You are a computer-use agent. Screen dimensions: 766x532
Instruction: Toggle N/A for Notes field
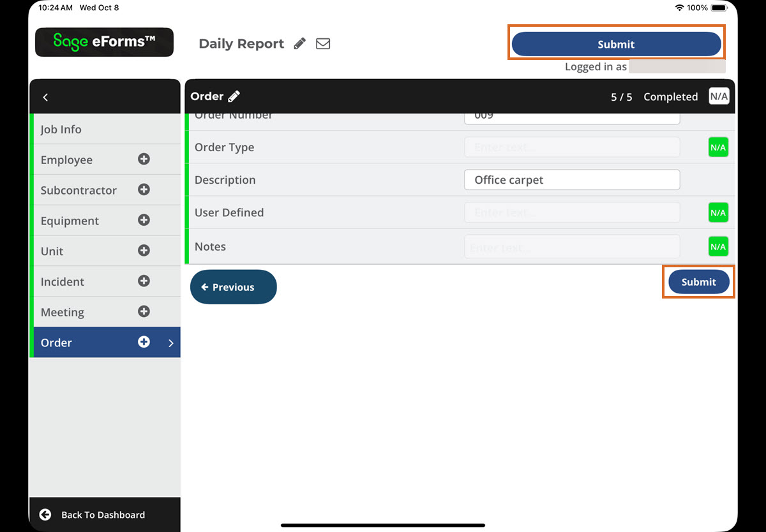coord(718,246)
